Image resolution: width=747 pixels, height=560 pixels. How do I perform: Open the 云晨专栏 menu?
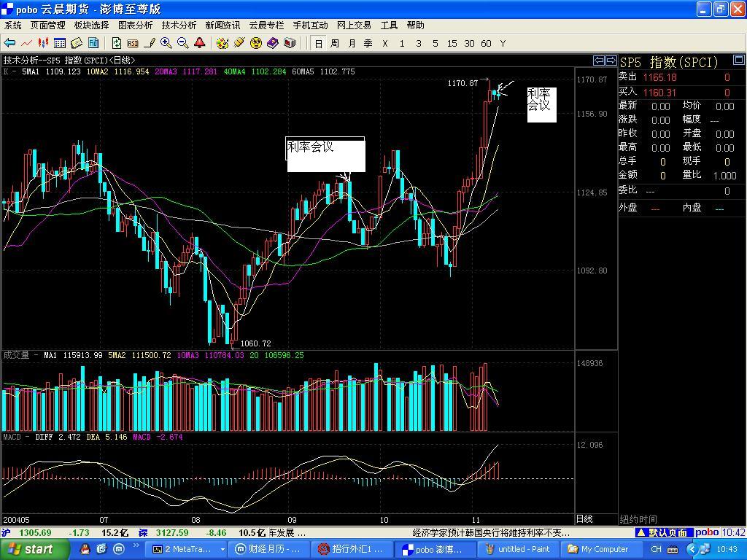tap(266, 26)
